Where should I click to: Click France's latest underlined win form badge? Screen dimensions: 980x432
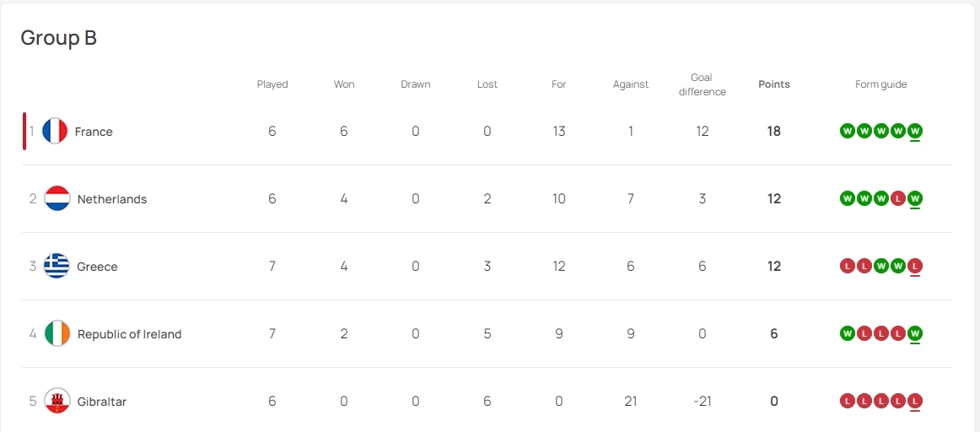(x=915, y=131)
